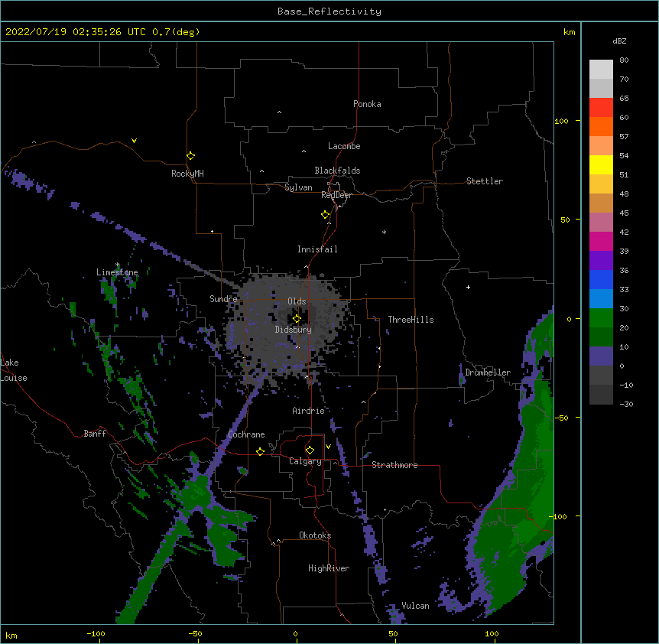Click the Sylvan label
Image resolution: width=659 pixels, height=644 pixels.
pyautogui.click(x=298, y=187)
